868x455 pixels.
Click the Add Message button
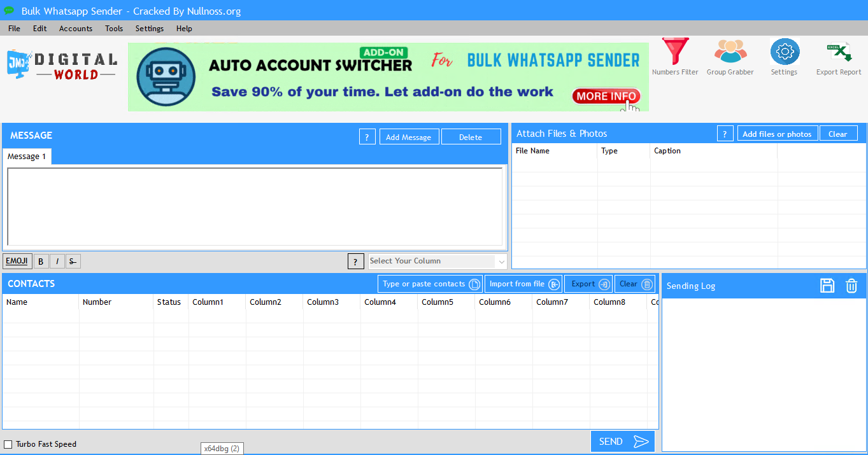pyautogui.click(x=409, y=137)
